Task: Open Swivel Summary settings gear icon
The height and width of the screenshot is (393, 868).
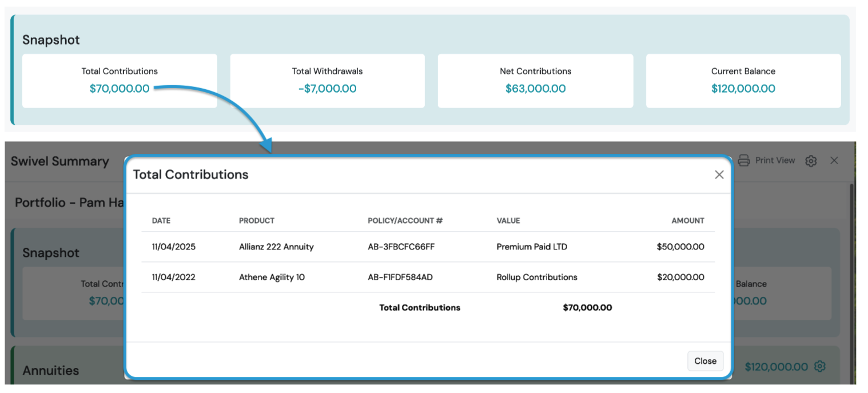Action: click(811, 161)
